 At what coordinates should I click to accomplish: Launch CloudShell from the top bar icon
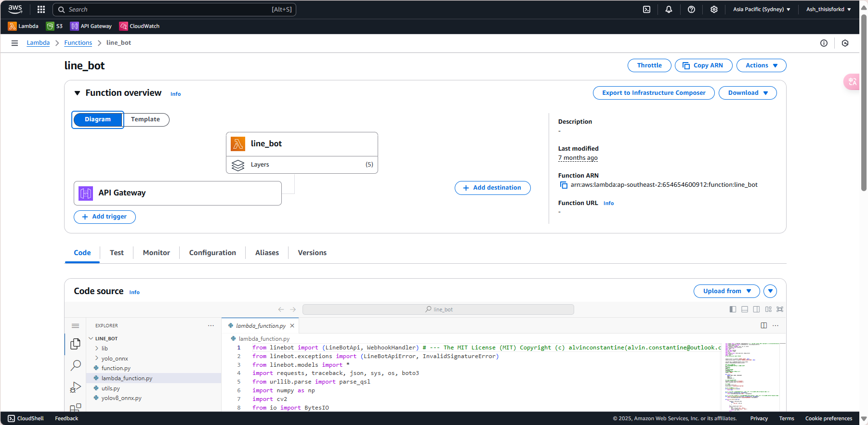click(x=646, y=9)
